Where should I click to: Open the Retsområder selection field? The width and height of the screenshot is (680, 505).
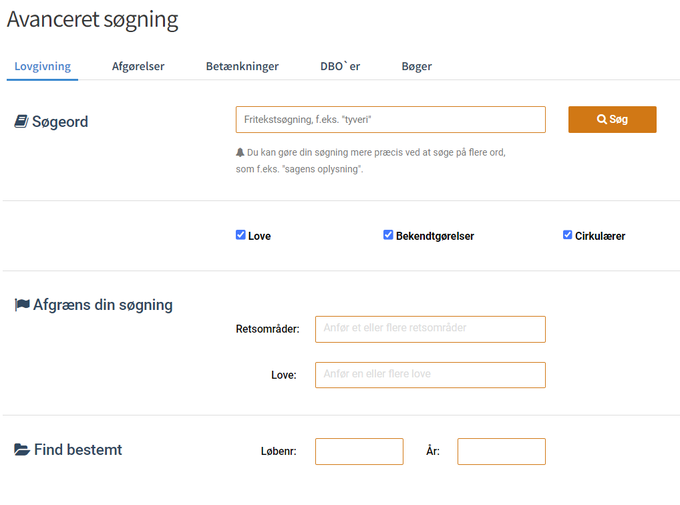pos(430,329)
